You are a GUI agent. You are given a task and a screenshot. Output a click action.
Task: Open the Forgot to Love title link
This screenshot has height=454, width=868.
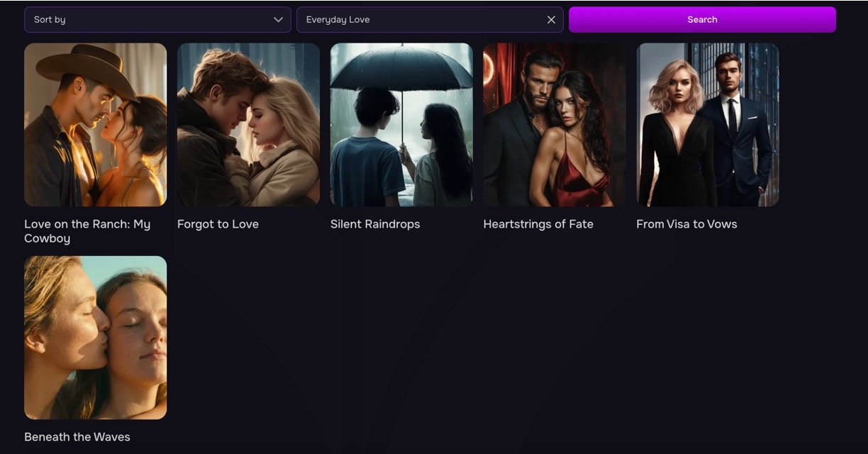(218, 224)
